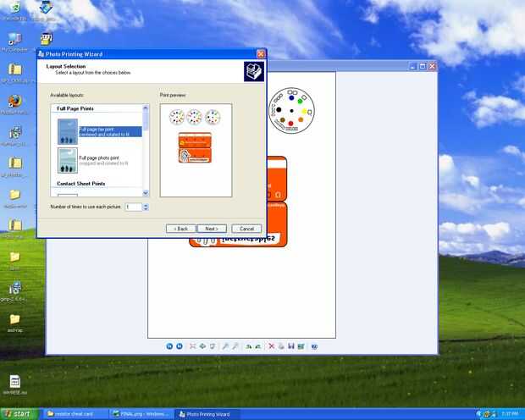Screen dimensions: 525x420
Task: Switch to Photo Printing Wizard taskbar item
Action: click(x=207, y=414)
